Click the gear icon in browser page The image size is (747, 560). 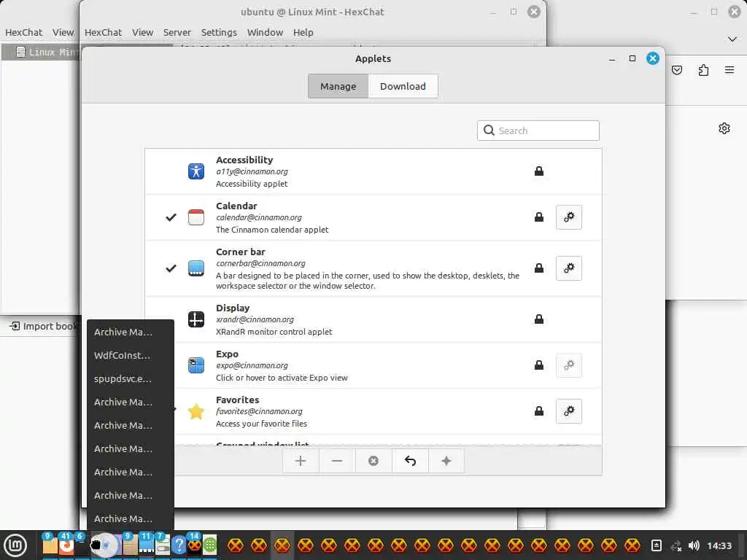724,128
